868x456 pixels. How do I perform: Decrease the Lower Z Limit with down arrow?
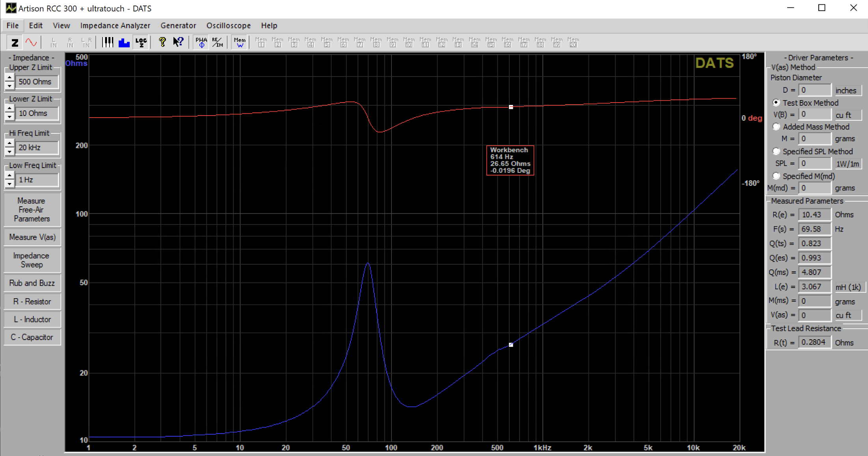[x=9, y=117]
